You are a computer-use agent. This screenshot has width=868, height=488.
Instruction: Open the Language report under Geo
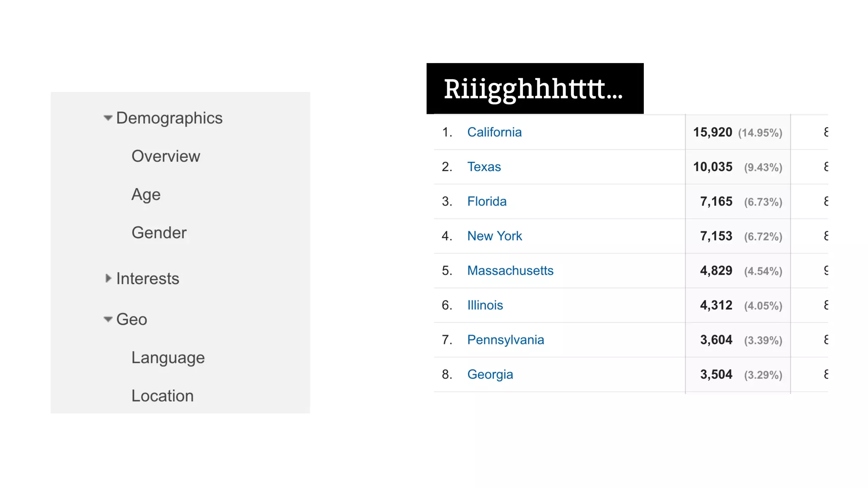(168, 358)
